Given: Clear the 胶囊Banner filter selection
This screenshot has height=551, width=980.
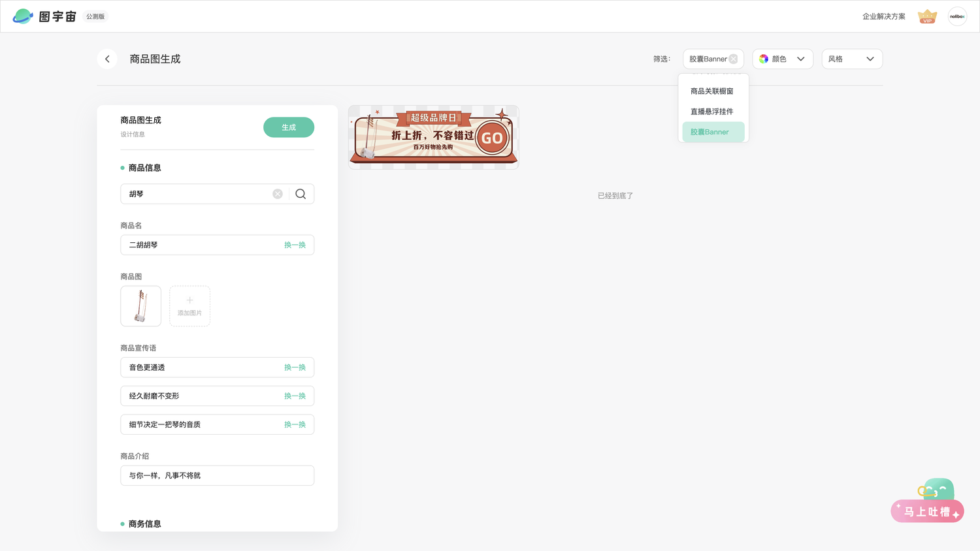Looking at the screenshot, I should pos(733,59).
